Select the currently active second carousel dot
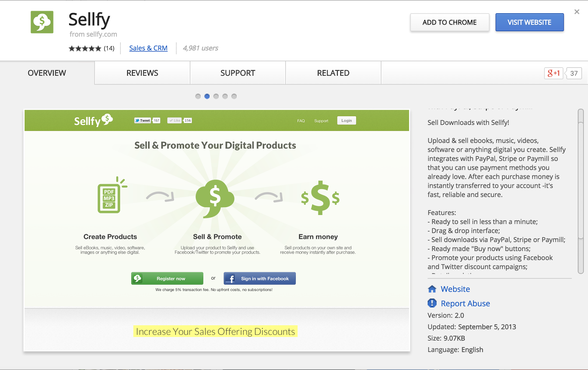This screenshot has width=588, height=370. pos(207,96)
